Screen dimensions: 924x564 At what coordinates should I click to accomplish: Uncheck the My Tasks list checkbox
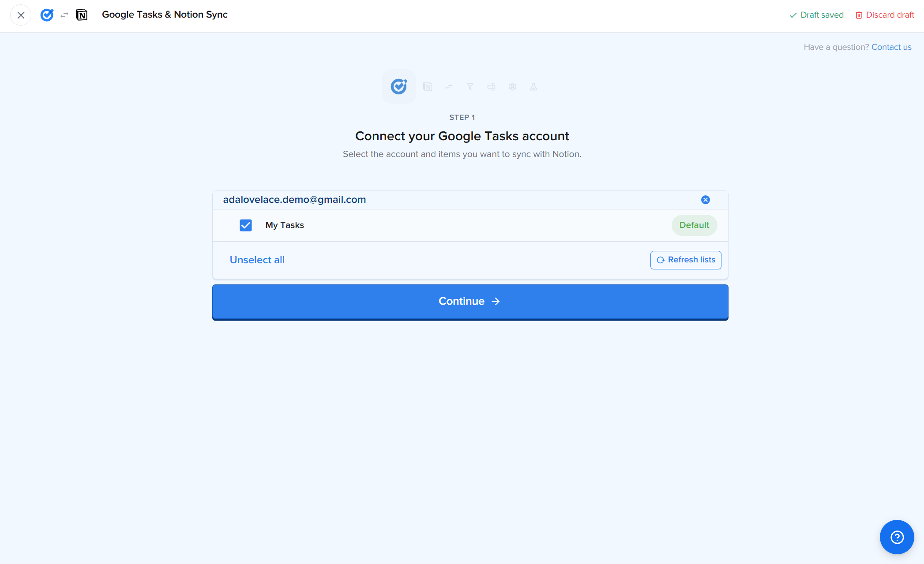pyautogui.click(x=246, y=225)
